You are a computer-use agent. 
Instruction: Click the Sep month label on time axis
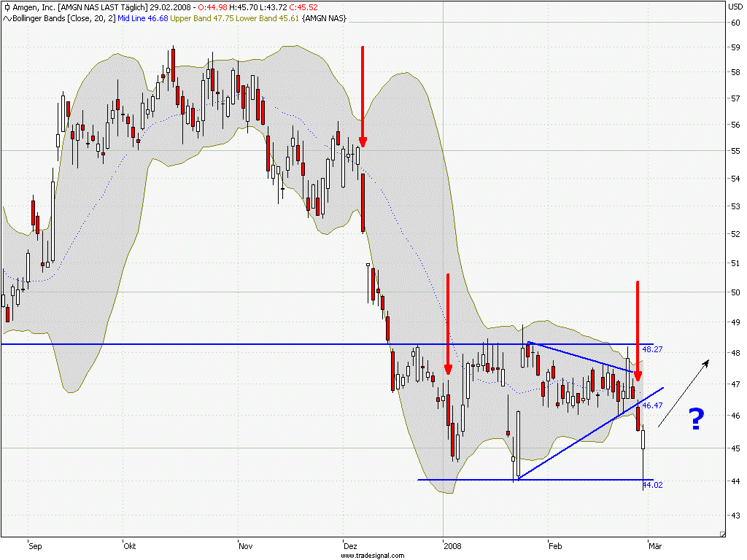(35, 546)
